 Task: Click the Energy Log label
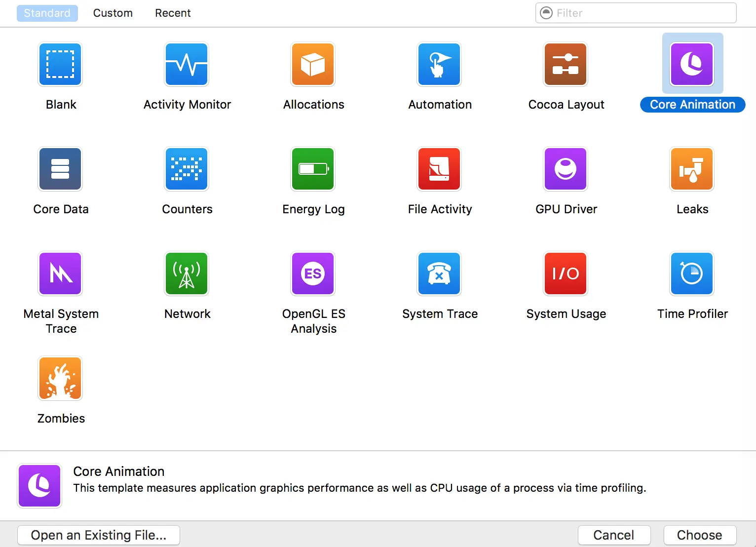[313, 209]
